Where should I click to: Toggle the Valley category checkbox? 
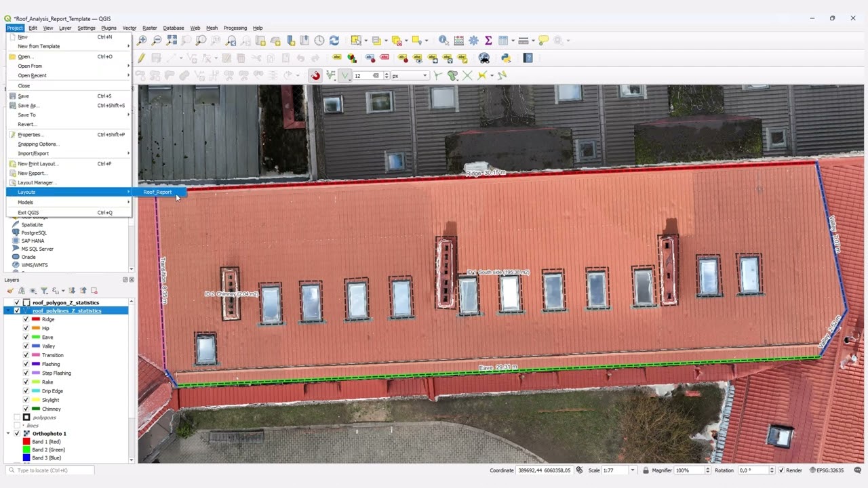[x=26, y=346]
